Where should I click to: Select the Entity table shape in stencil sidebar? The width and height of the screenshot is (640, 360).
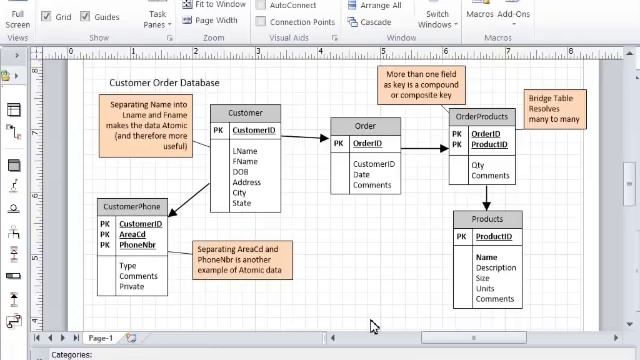13,110
